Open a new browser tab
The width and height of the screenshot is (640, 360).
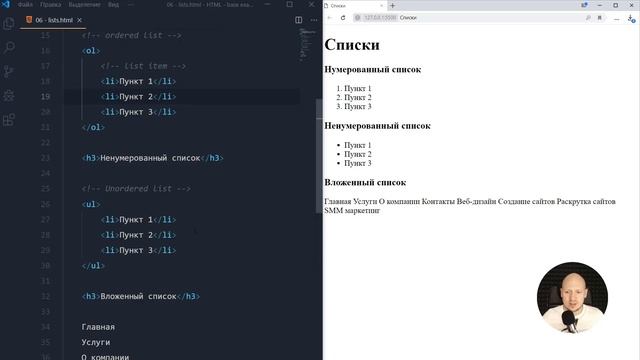(x=393, y=6)
